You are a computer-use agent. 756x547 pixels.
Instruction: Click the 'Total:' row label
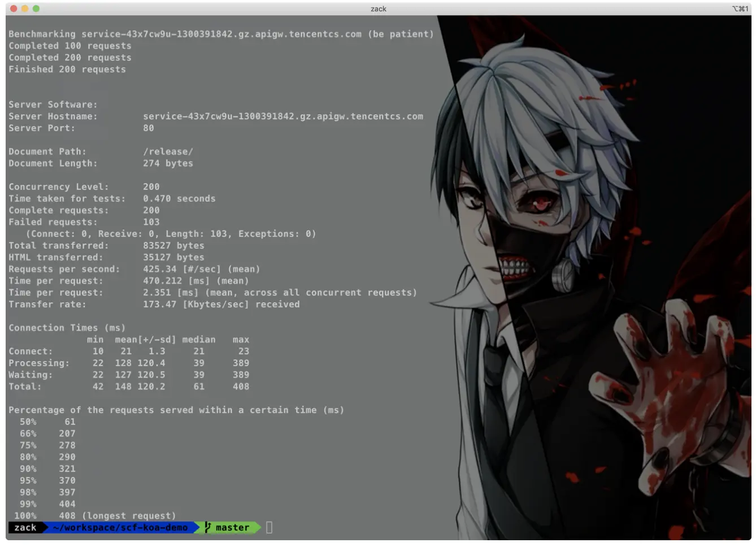point(25,387)
